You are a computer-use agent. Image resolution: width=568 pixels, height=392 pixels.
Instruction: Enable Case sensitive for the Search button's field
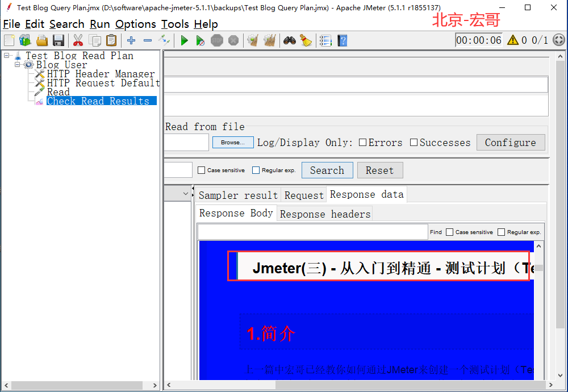coord(202,170)
